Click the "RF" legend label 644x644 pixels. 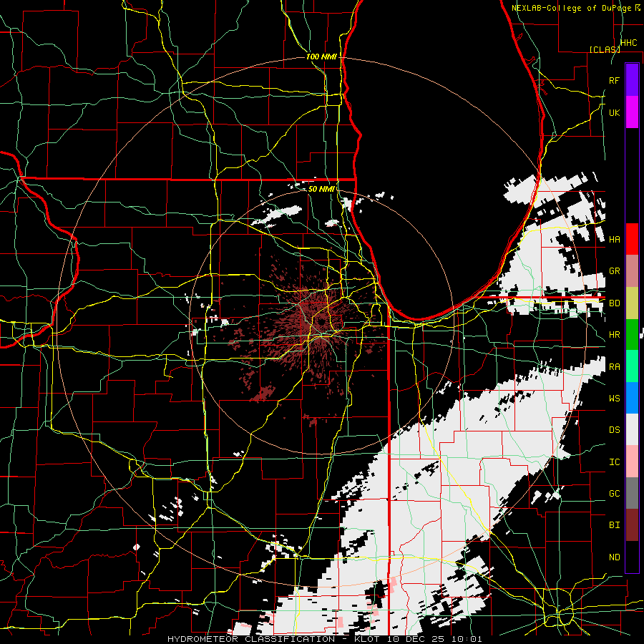pos(614,80)
